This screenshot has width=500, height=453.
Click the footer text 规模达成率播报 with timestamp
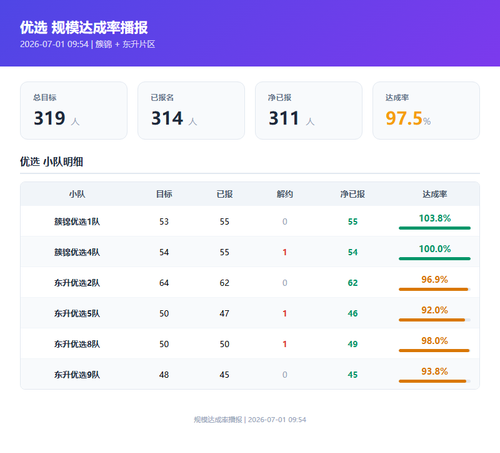tap(250, 420)
